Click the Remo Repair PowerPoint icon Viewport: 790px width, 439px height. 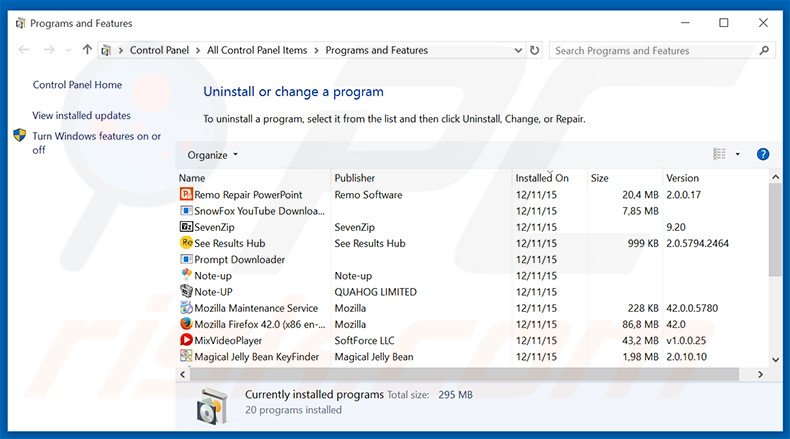[x=186, y=195]
